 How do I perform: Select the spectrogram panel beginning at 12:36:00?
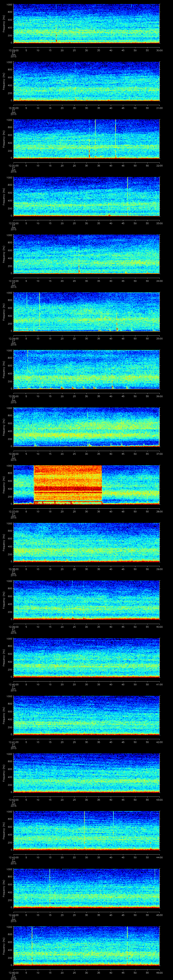click(x=87, y=427)
